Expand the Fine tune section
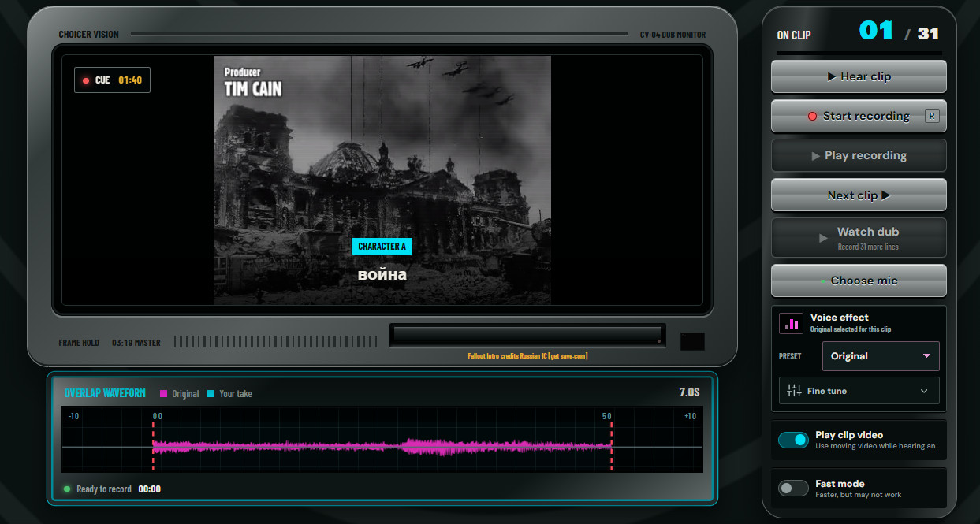Viewport: 980px width, 524px height. tap(859, 391)
